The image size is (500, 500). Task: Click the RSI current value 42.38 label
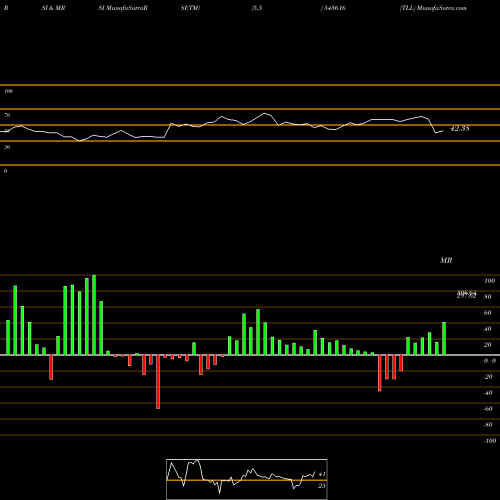460,128
